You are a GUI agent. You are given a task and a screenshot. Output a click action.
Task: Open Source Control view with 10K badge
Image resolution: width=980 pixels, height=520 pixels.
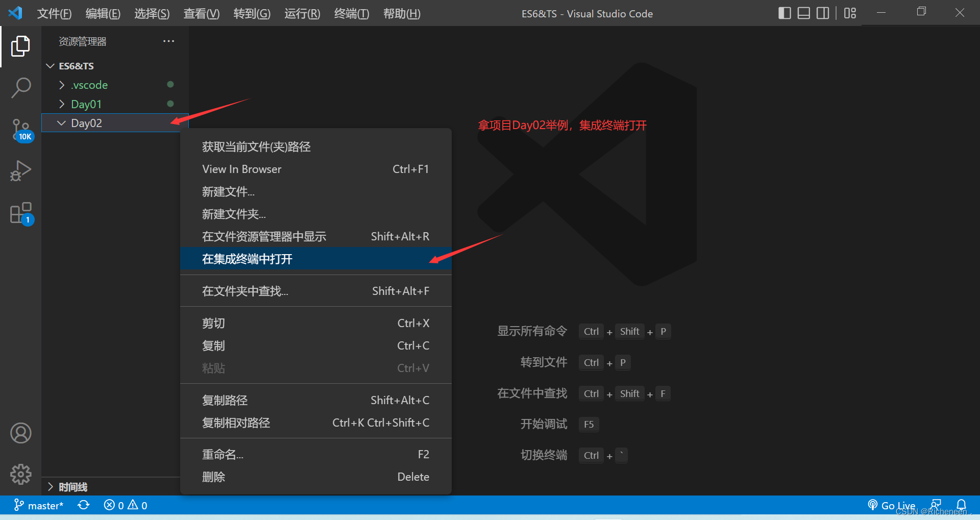(x=22, y=131)
